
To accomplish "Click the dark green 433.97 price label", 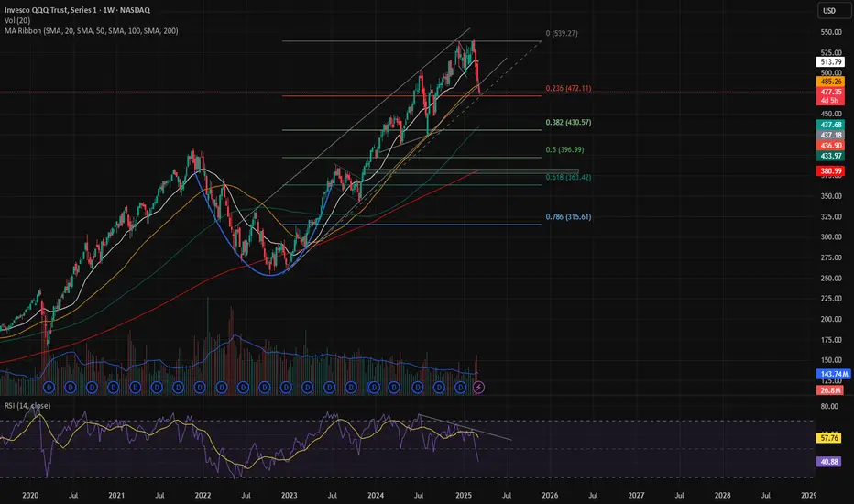I will pyautogui.click(x=830, y=156).
